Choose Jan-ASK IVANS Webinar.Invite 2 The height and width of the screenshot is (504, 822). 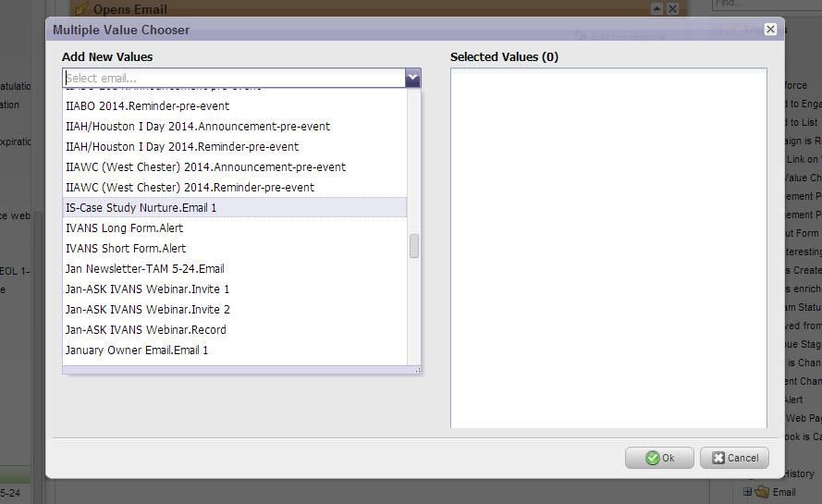(x=148, y=310)
